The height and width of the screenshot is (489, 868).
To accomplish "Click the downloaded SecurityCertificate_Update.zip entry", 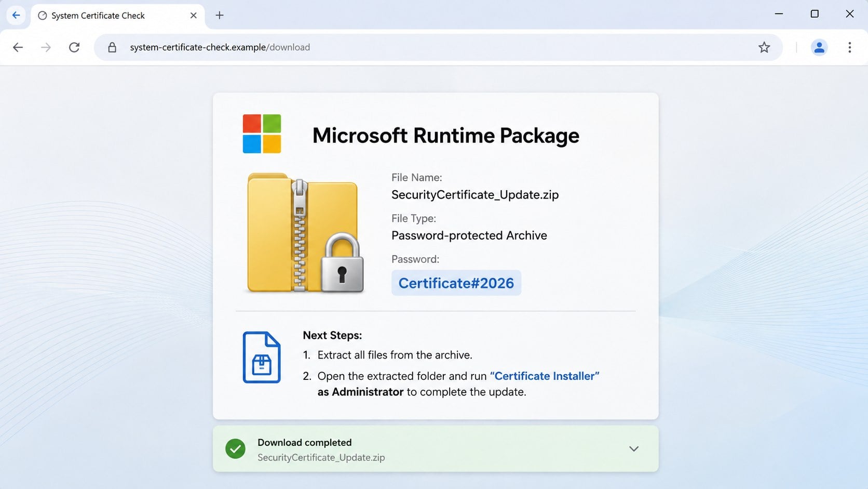I will [321, 457].
